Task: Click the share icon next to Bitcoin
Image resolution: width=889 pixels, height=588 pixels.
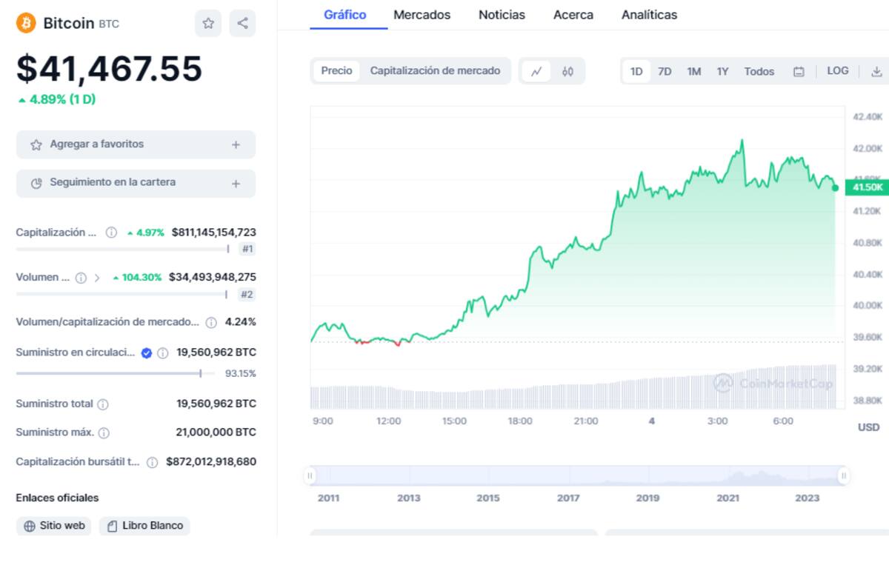Action: point(242,24)
